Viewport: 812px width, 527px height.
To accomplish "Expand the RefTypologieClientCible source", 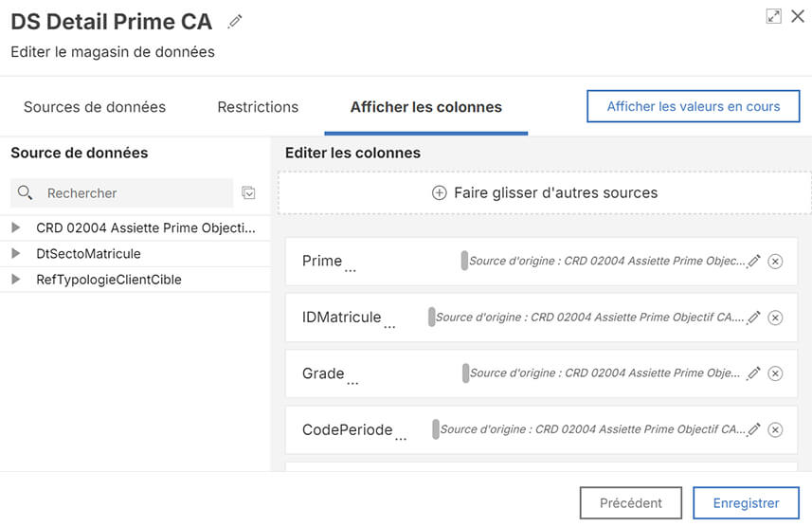I will click(15, 280).
